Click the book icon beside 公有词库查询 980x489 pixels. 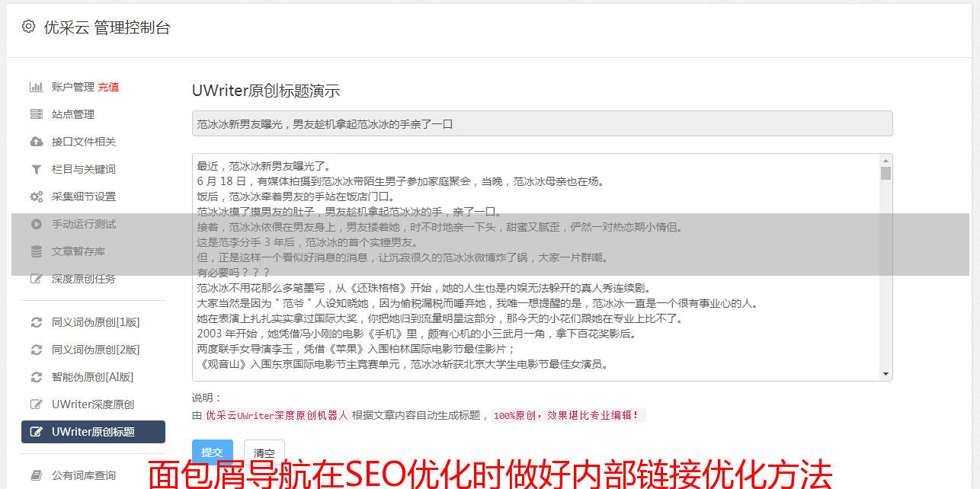tap(36, 475)
